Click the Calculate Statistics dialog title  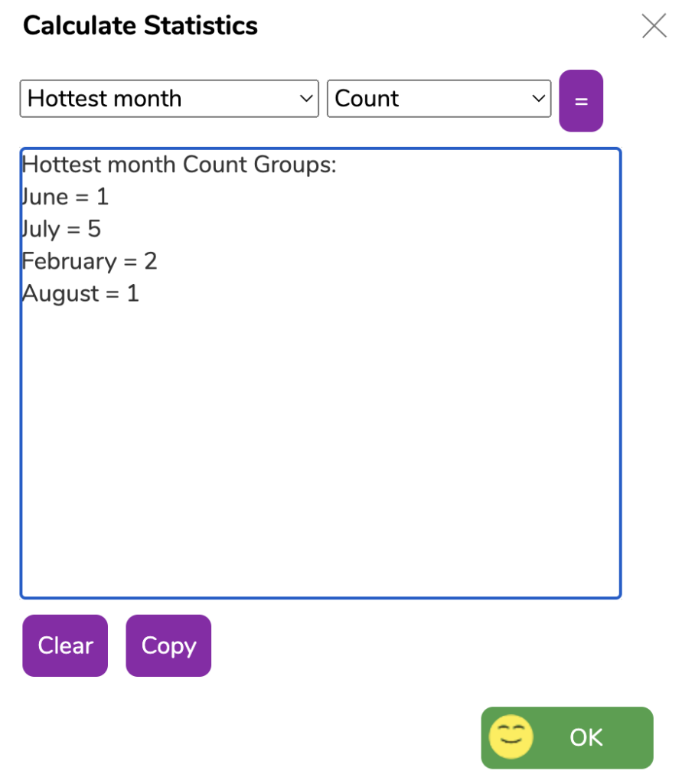tap(140, 25)
